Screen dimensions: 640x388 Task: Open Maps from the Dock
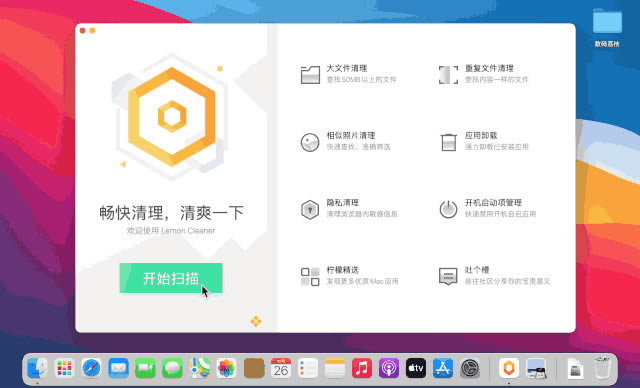tap(200, 368)
